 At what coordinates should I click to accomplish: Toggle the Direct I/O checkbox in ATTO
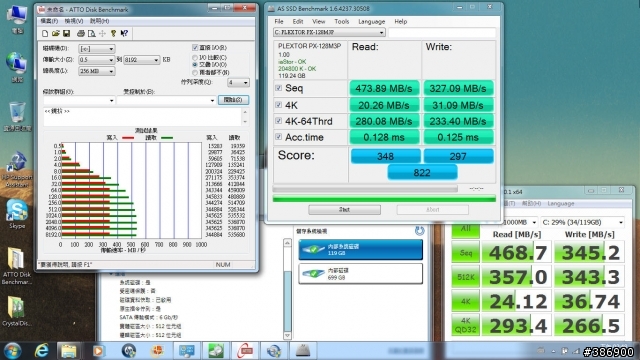[x=195, y=48]
